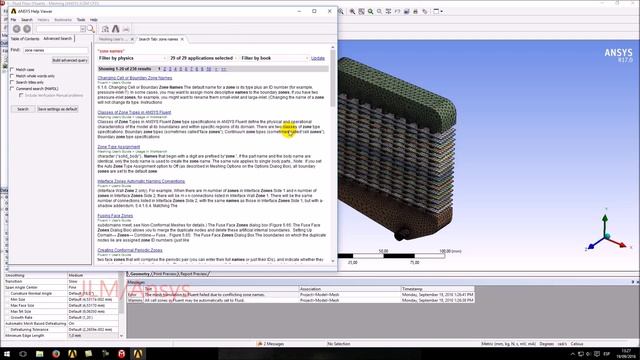Click the ANSYS logo icon in Help Viewer toolbar
This screenshot has width=640, height=360.
[x=116, y=29]
